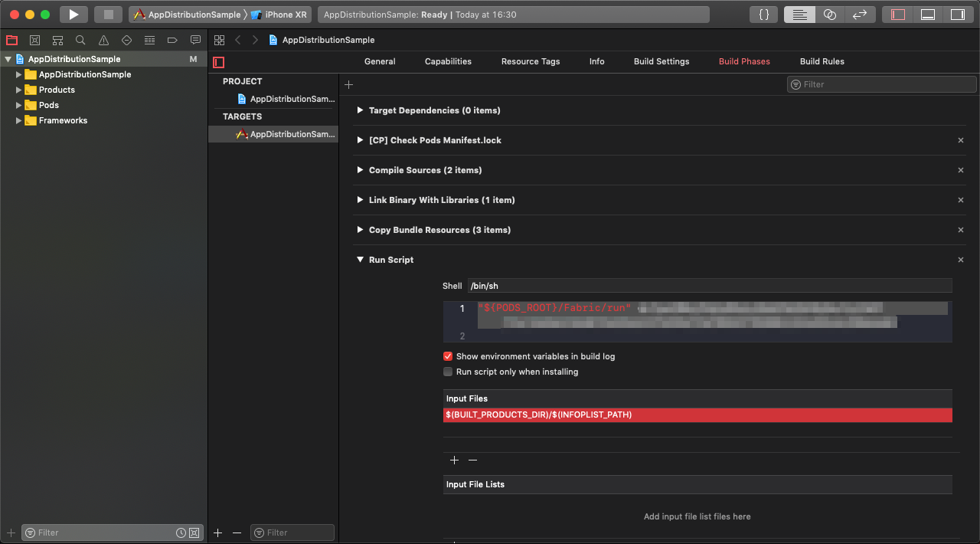Open the Symbol navigator
Image resolution: width=980 pixels, height=544 pixels.
tap(57, 40)
